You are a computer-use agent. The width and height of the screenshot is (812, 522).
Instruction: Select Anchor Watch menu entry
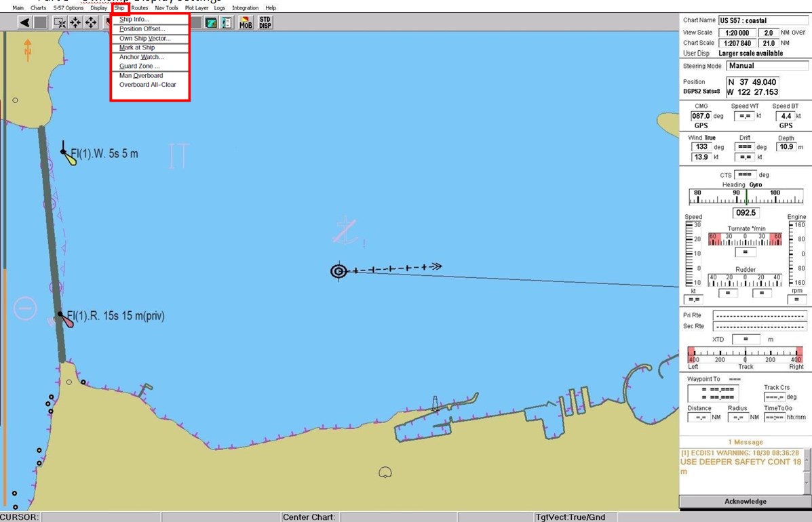coord(141,57)
